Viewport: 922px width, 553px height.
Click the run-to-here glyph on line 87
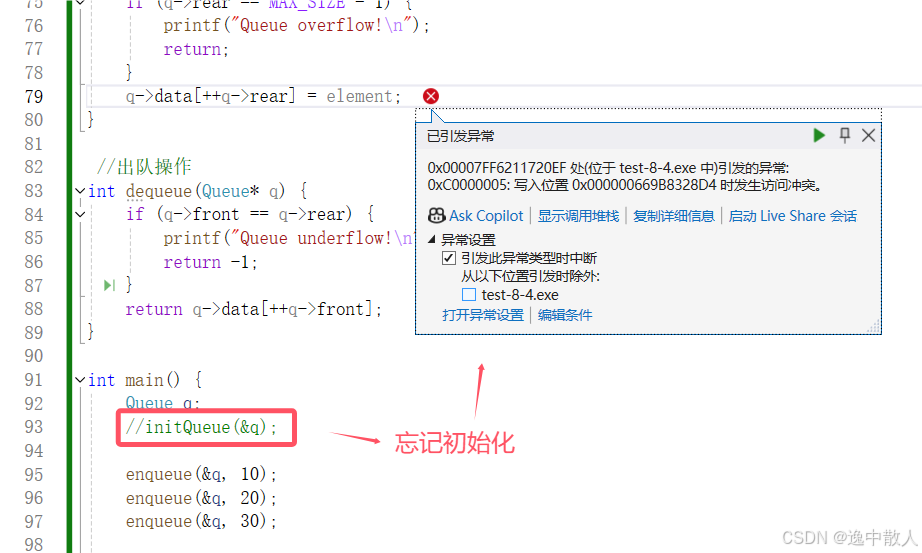tap(109, 285)
